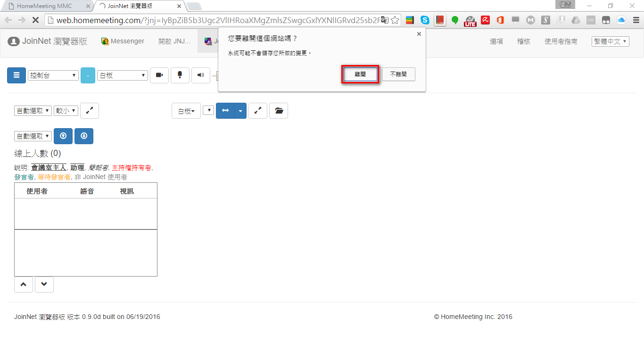Click the blue circled up-arrow button
644x343 pixels.
click(63, 136)
